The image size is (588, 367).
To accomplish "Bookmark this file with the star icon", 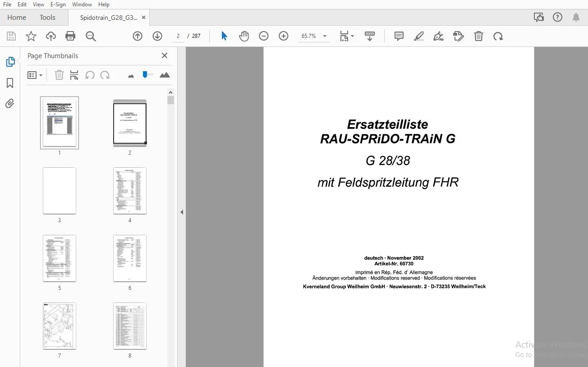I will point(31,36).
